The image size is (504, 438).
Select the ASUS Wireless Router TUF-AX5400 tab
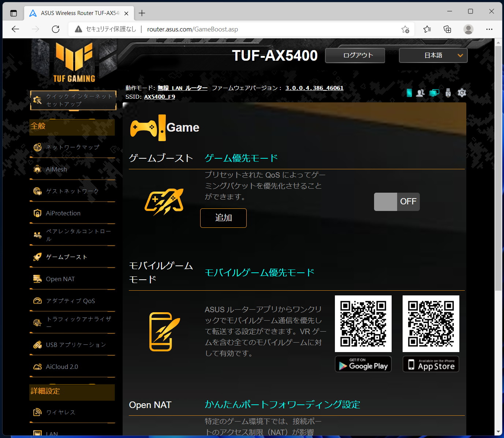79,13
